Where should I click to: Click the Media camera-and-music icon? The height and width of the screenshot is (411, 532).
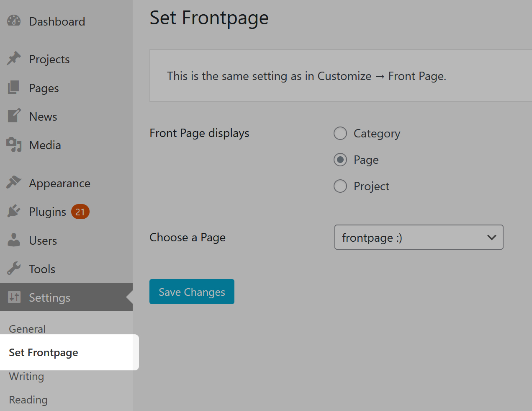(14, 145)
